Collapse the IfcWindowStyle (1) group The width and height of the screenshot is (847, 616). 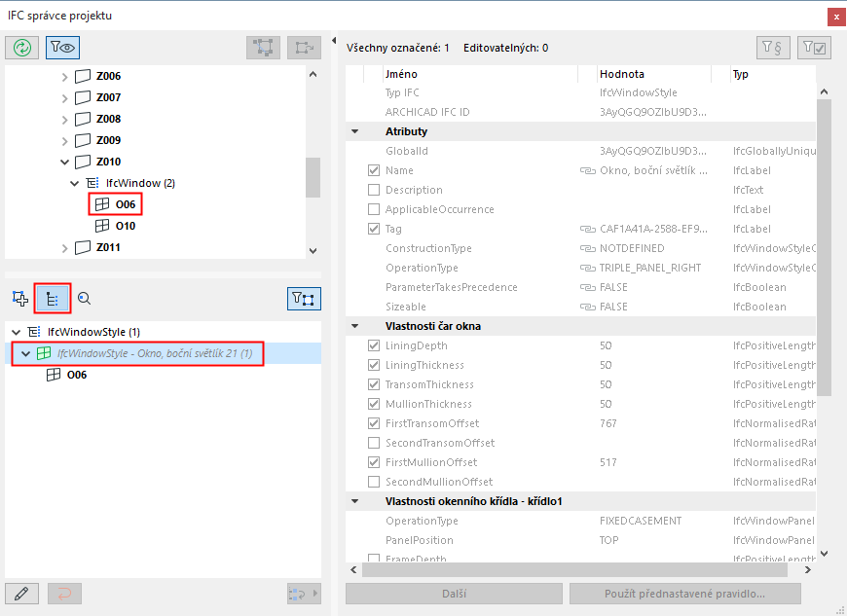[17, 332]
